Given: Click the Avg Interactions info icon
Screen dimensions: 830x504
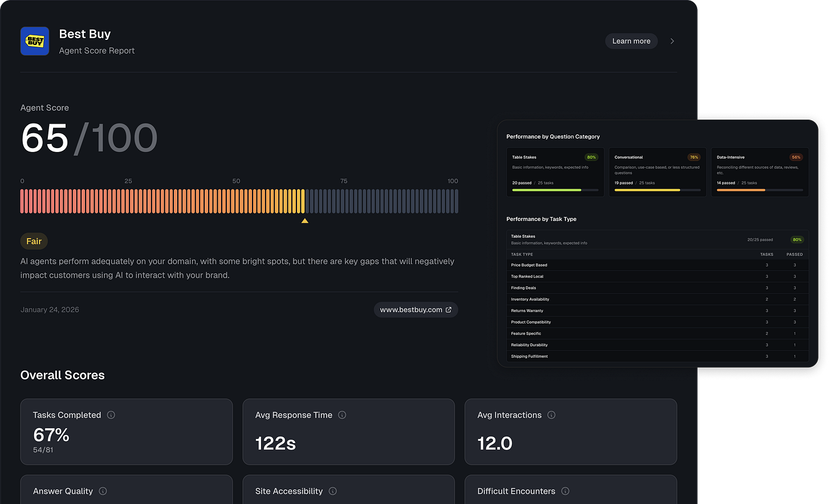Looking at the screenshot, I should pyautogui.click(x=551, y=415).
